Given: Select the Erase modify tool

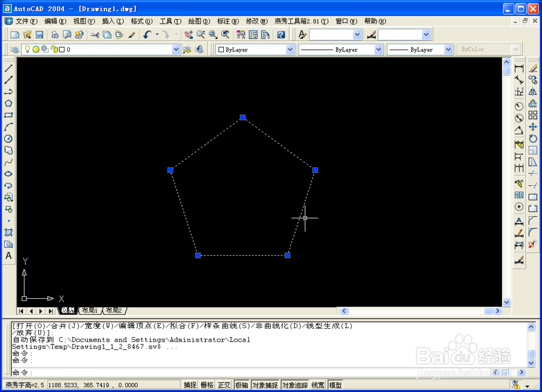Looking at the screenshot, I should pyautogui.click(x=533, y=68).
